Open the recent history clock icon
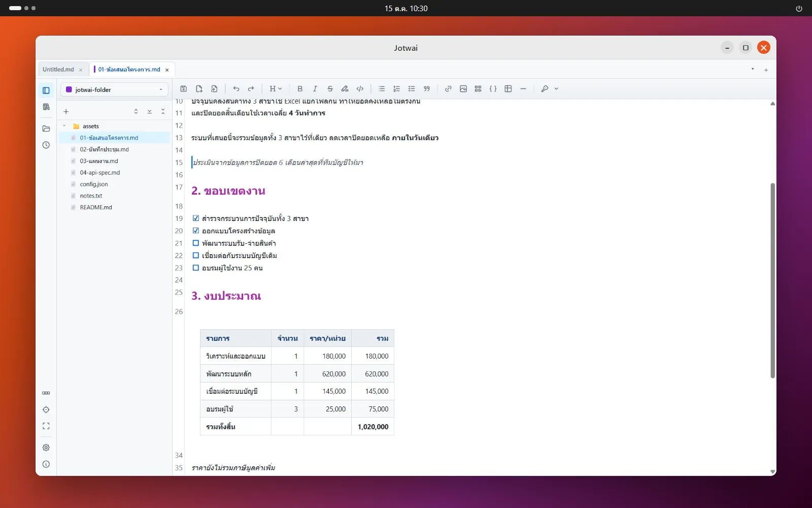The width and height of the screenshot is (812, 508). [x=46, y=145]
